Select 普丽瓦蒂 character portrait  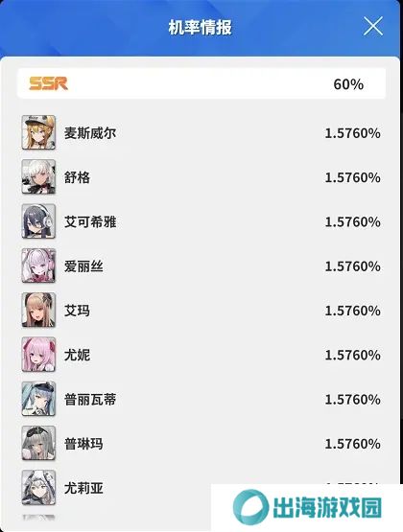(x=38, y=399)
